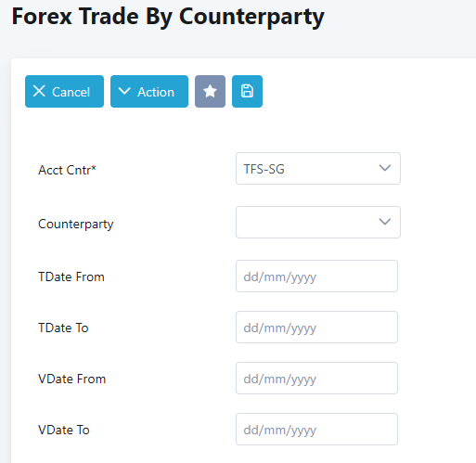Click the chevron icon on Action button
This screenshot has width=476, height=463.
(124, 91)
